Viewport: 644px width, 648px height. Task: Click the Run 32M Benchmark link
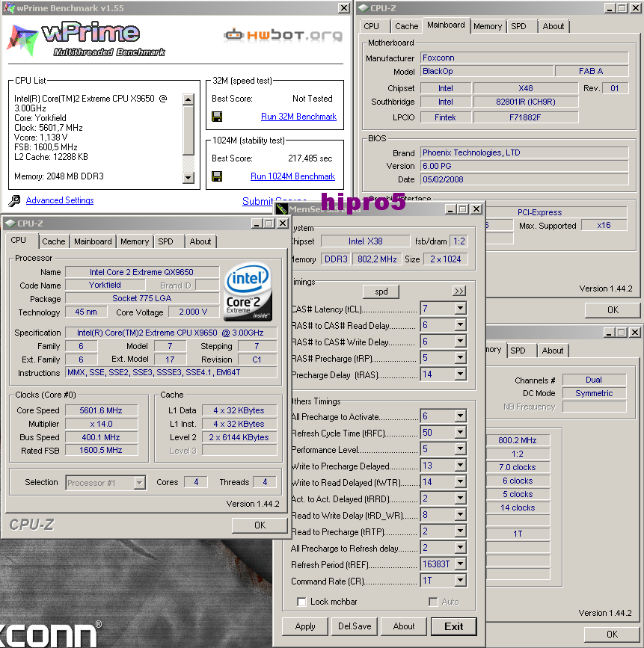click(298, 117)
